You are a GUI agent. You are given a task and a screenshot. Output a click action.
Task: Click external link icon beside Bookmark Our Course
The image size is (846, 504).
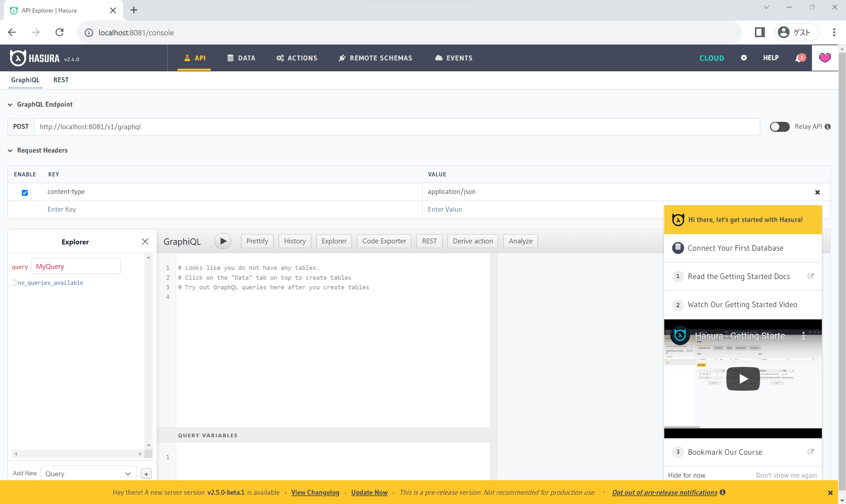coord(811,452)
